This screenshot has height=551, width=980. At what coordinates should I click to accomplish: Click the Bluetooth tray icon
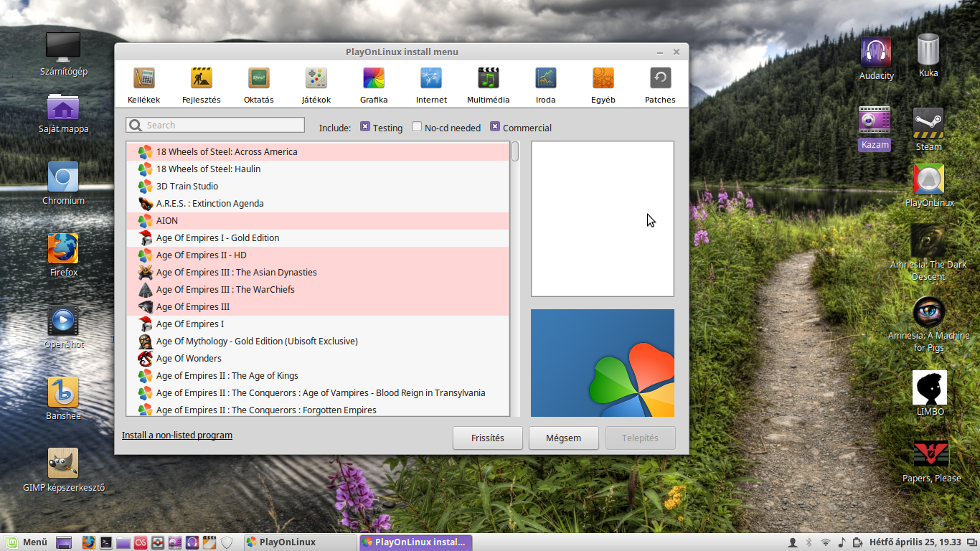pos(809,542)
